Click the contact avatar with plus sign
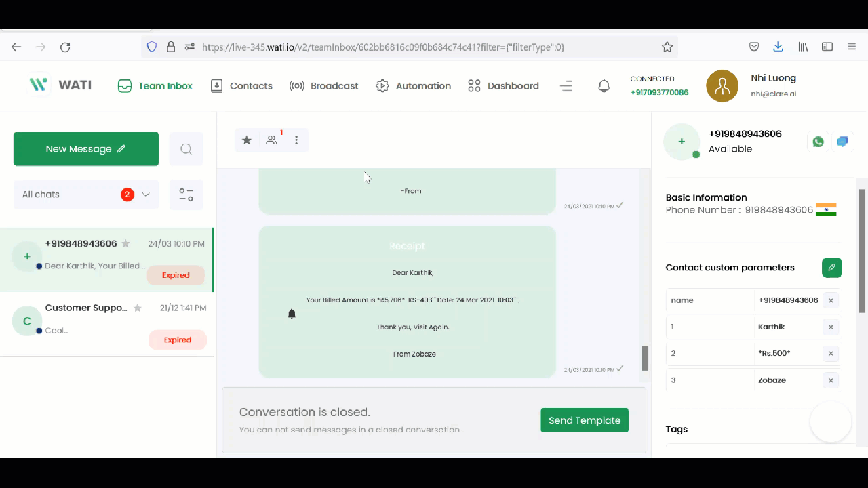 tap(682, 142)
